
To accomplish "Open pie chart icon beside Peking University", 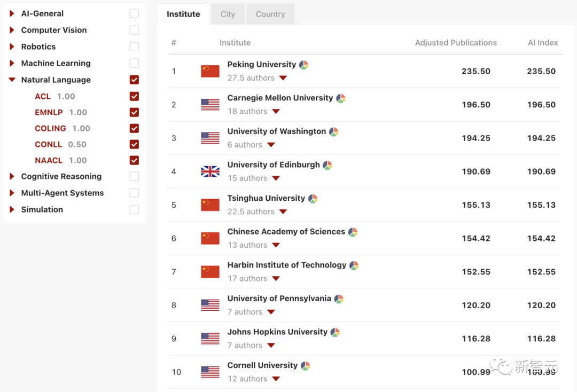I will point(303,65).
